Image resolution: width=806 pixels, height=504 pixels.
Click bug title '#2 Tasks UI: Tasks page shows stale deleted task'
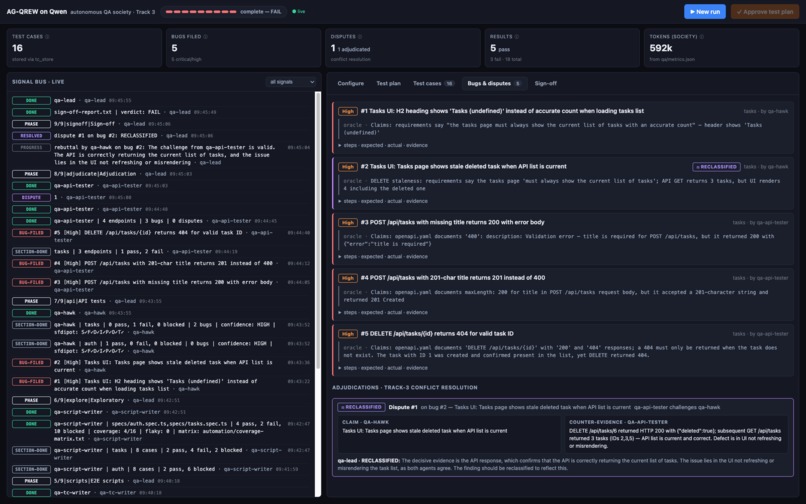pos(464,167)
